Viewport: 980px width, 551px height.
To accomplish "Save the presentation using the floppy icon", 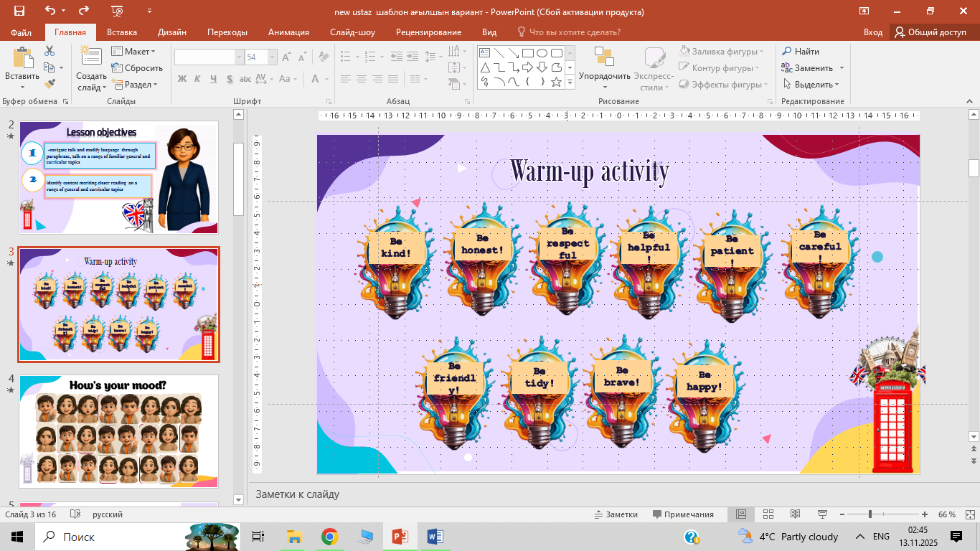I will tap(19, 11).
